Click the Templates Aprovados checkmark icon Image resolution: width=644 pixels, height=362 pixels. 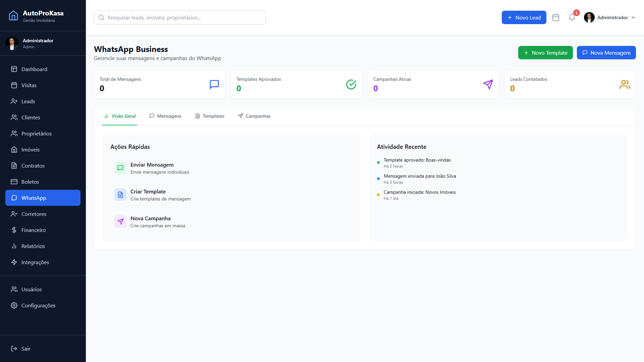tap(351, 84)
